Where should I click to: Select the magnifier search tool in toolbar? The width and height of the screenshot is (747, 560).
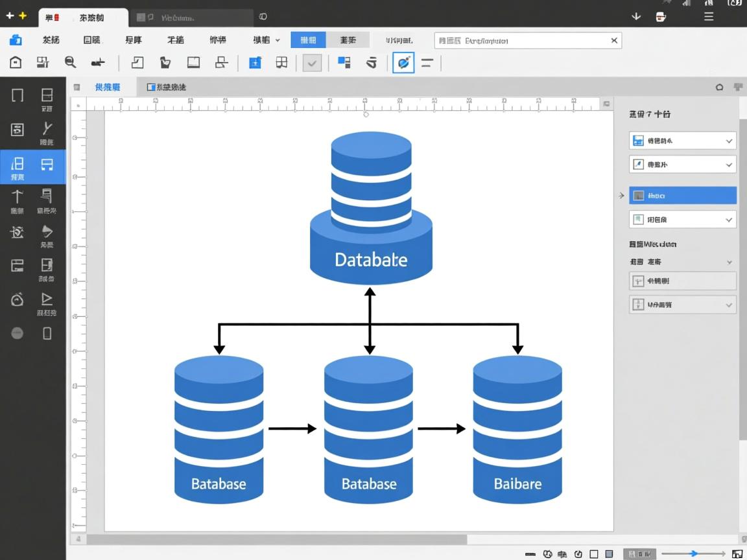(x=70, y=62)
